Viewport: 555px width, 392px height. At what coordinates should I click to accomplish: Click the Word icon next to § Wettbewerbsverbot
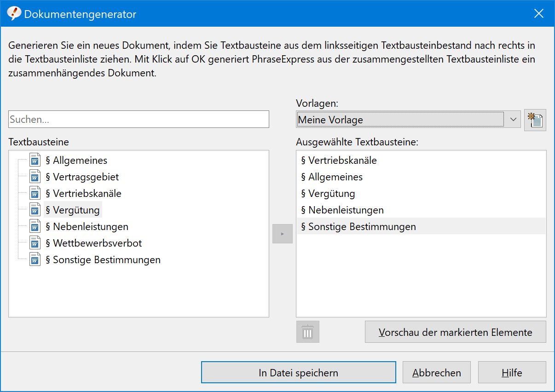click(x=35, y=243)
